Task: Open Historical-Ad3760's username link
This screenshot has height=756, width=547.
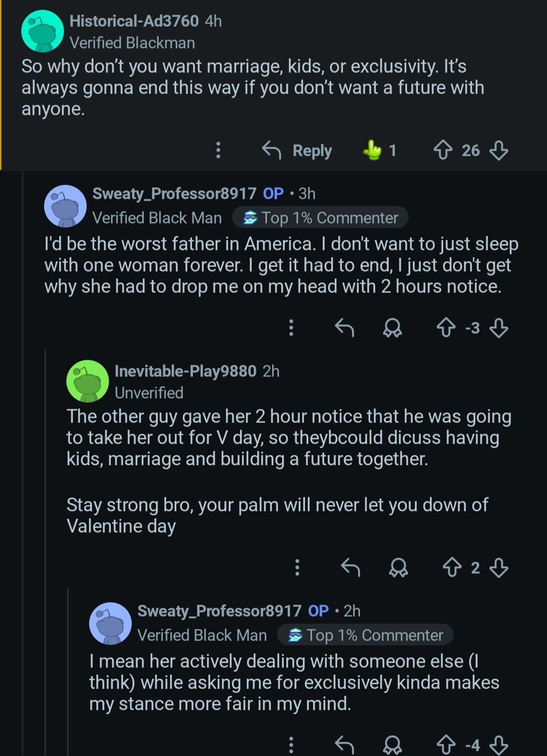Action: coord(134,21)
